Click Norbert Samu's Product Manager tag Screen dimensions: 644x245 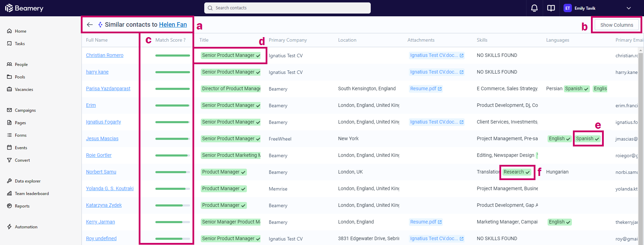click(224, 172)
